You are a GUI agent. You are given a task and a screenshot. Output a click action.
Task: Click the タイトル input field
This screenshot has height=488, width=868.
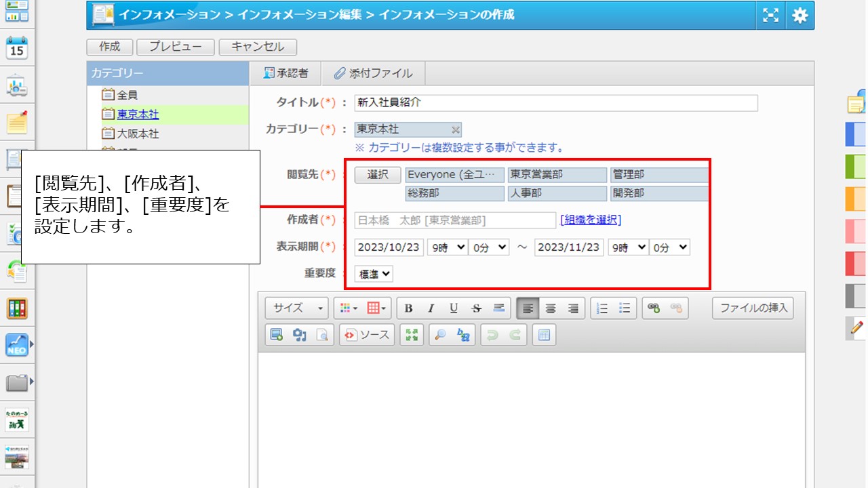point(555,103)
